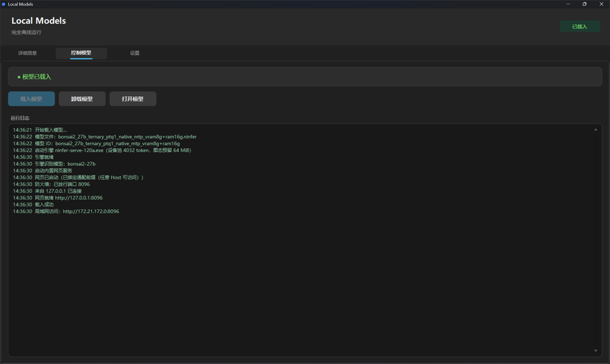Select log line 开始载入模型...

point(40,130)
